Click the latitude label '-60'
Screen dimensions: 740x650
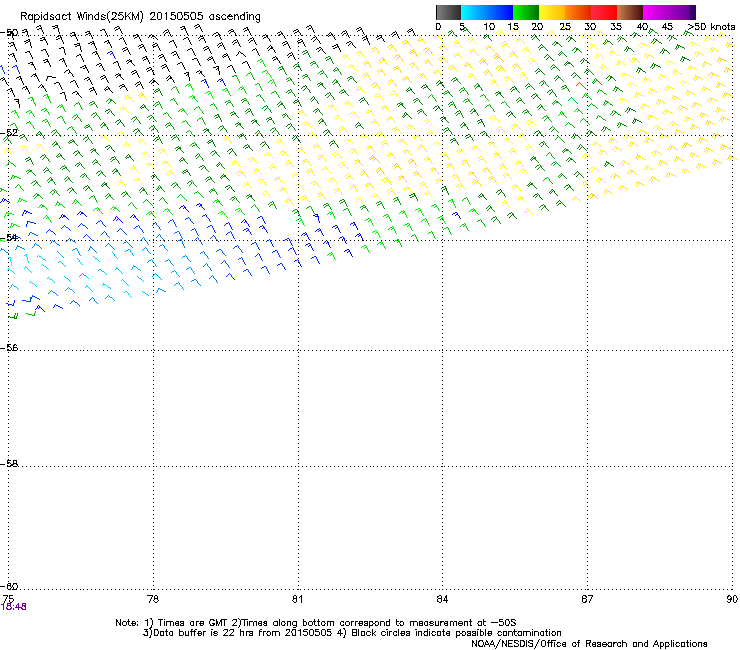[9, 586]
